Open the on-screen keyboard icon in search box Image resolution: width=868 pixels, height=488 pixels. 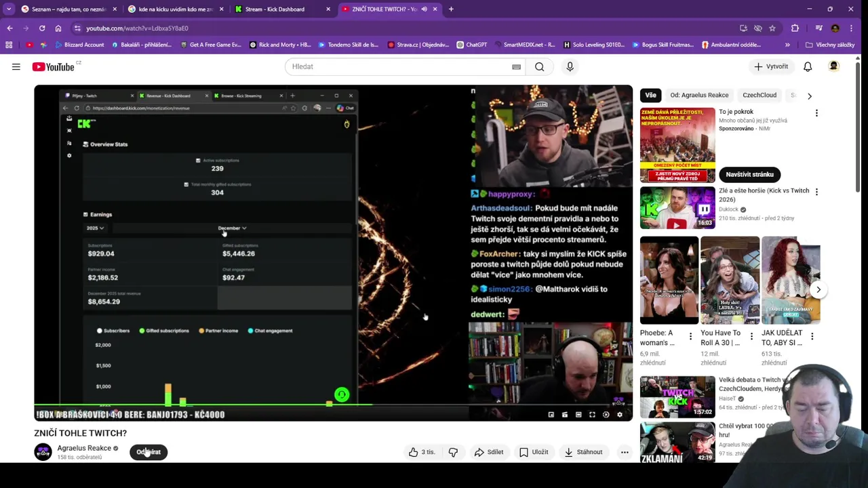click(516, 66)
